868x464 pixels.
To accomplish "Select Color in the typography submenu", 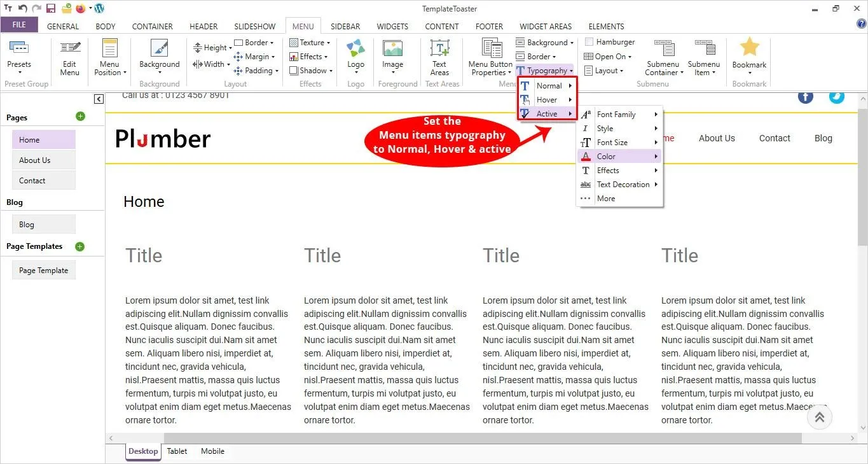I will point(606,157).
